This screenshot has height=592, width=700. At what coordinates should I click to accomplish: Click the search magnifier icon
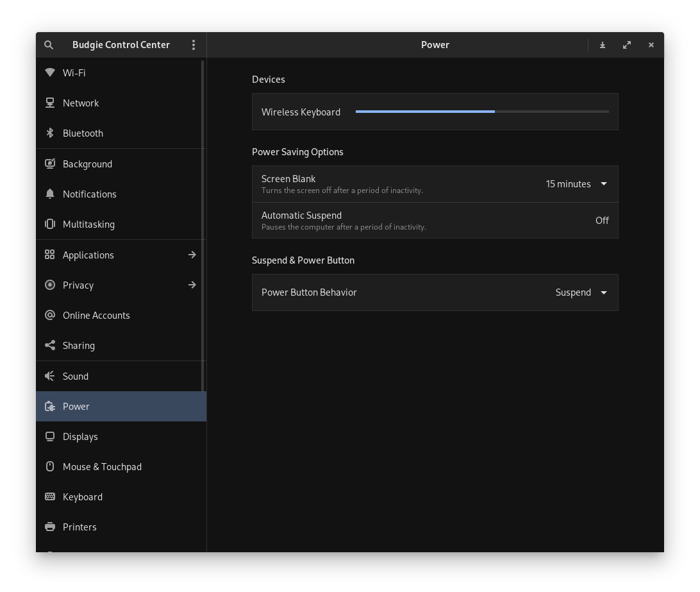tap(49, 45)
